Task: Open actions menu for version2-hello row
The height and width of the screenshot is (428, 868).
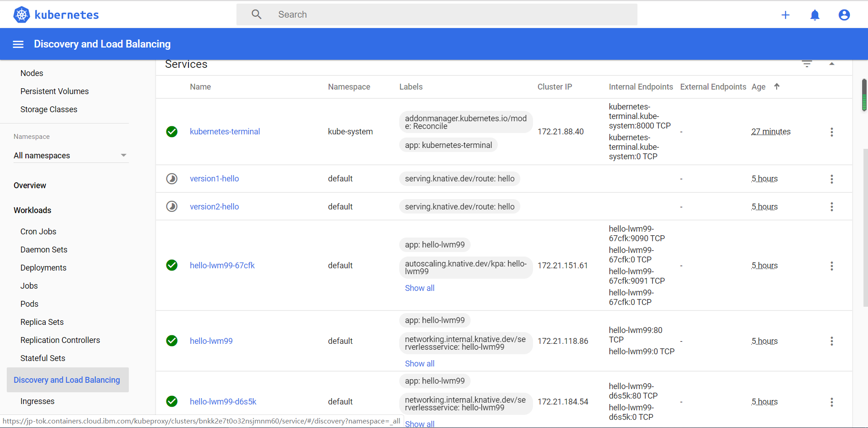Action: click(831, 207)
